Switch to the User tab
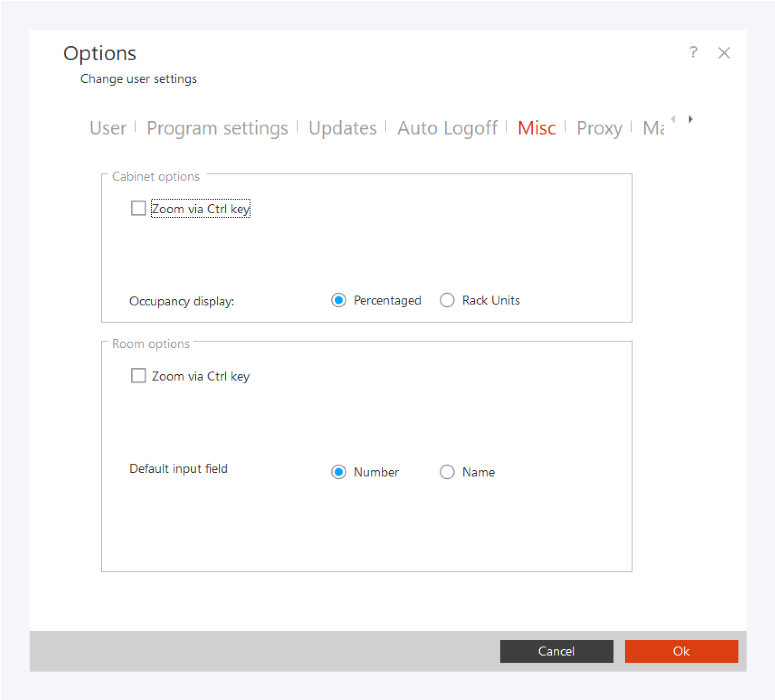The width and height of the screenshot is (775, 700). (108, 128)
